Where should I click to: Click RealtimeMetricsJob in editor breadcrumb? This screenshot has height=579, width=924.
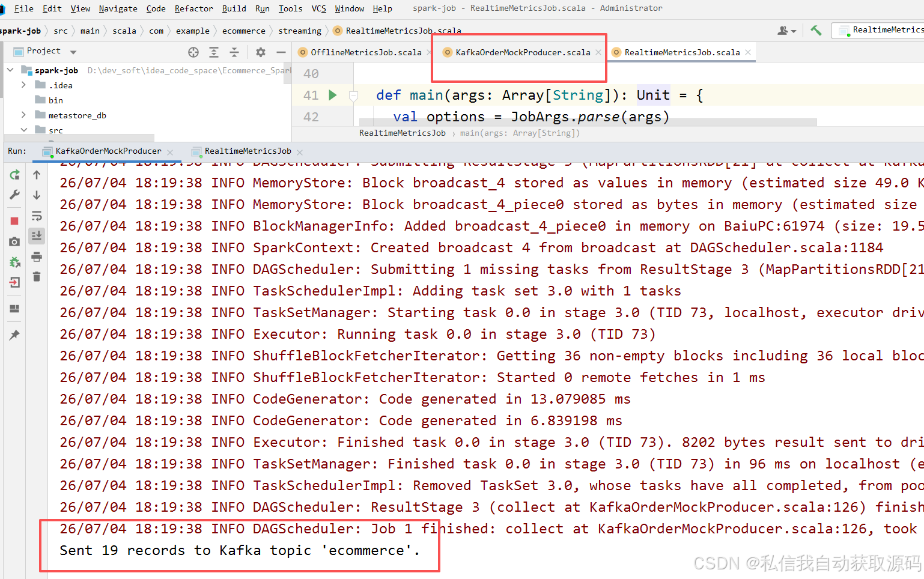[x=403, y=133]
